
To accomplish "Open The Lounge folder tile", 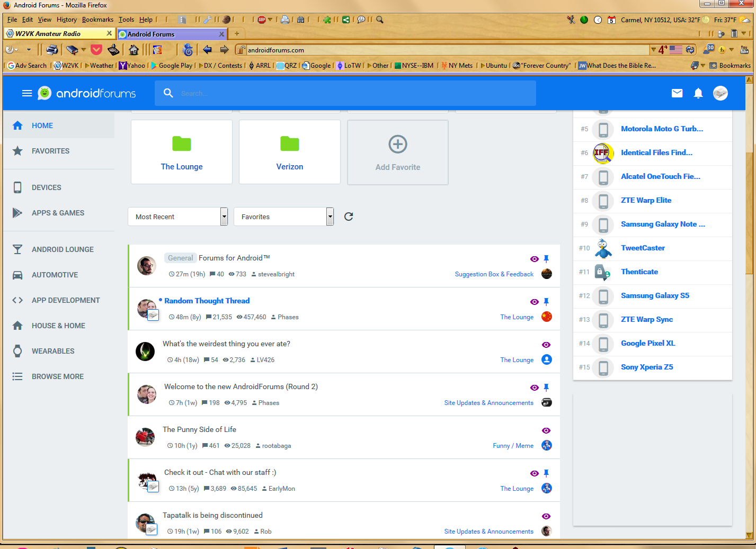I will pos(182,152).
